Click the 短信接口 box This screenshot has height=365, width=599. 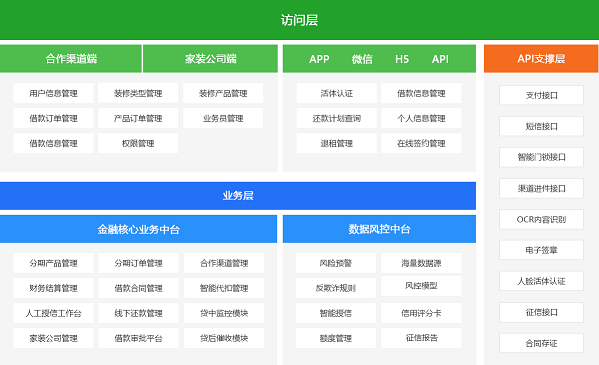tap(541, 126)
